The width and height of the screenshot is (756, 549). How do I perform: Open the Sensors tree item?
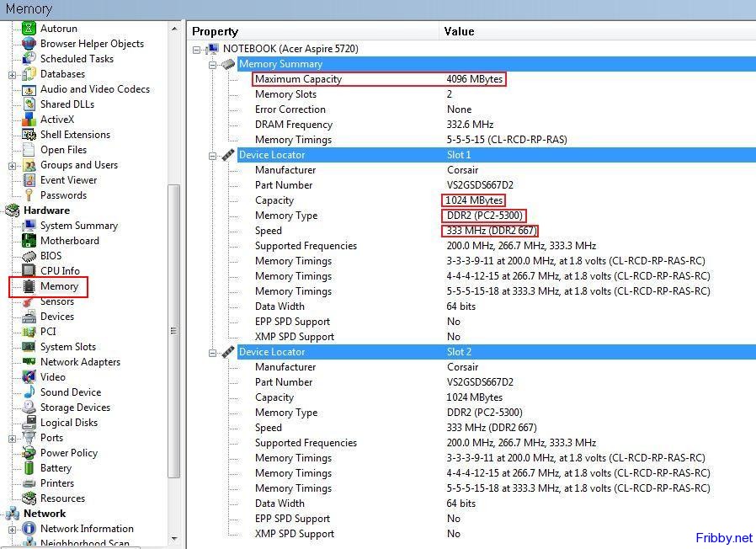point(57,301)
